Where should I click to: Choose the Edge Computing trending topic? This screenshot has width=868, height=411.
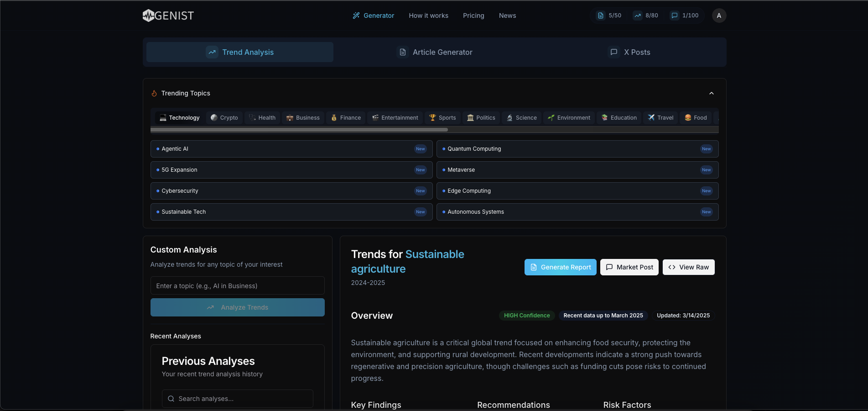point(577,191)
